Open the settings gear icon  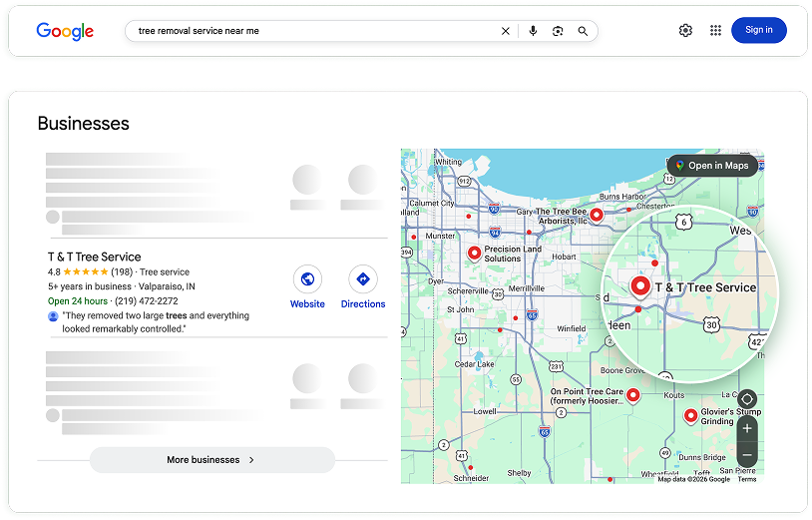coord(685,30)
